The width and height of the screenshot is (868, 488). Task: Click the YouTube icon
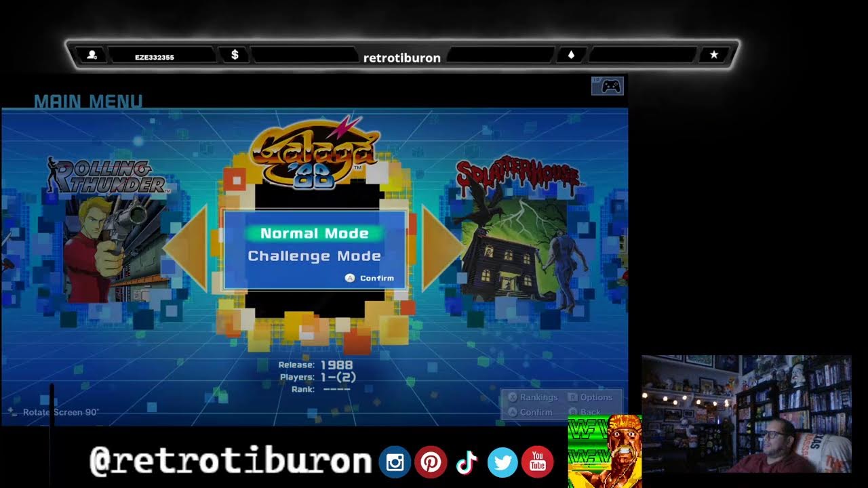(x=538, y=463)
